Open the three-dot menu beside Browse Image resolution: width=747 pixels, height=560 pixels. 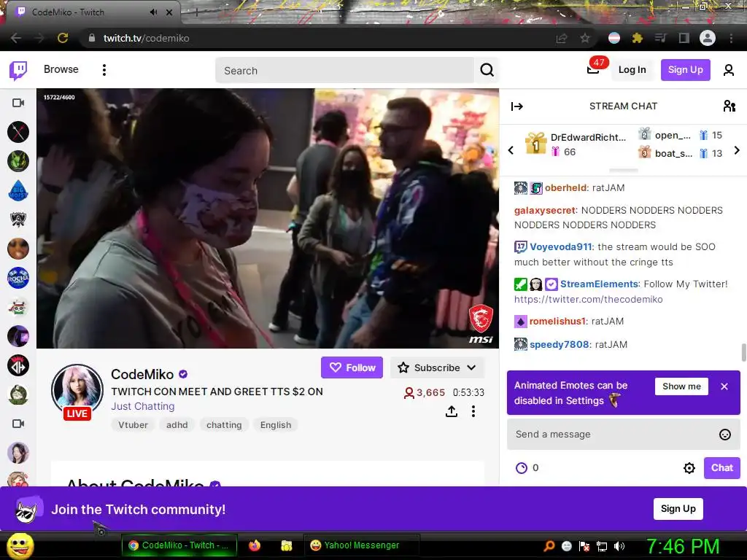(104, 70)
